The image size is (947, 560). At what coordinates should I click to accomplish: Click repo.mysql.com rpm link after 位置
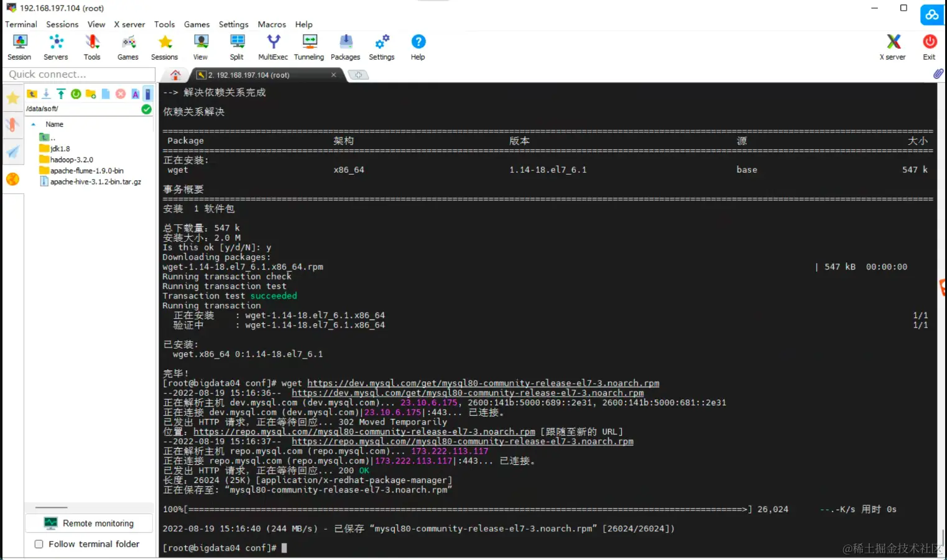(x=364, y=432)
